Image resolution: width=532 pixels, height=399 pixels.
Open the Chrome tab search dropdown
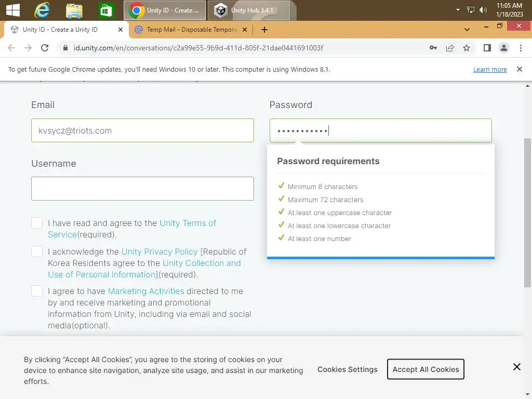click(x=467, y=30)
